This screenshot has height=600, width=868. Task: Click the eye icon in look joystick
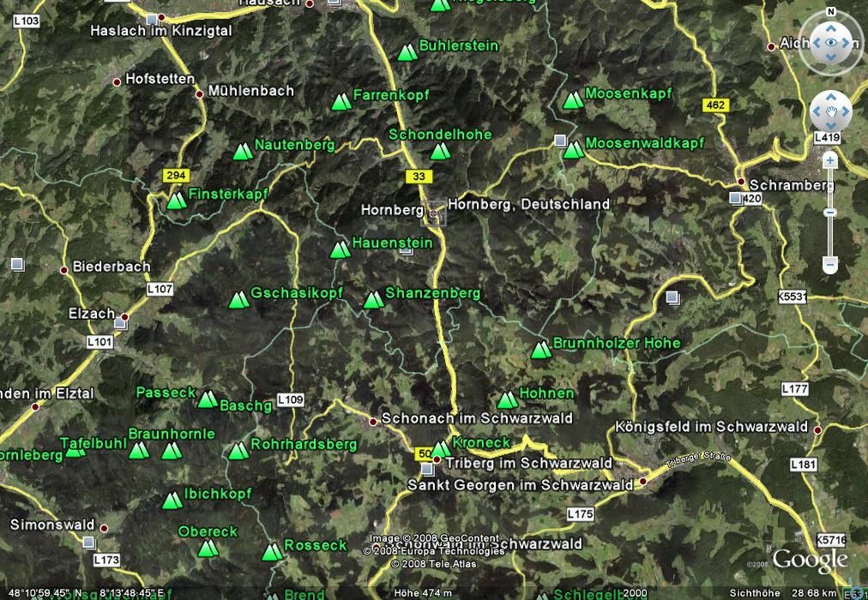tap(830, 42)
